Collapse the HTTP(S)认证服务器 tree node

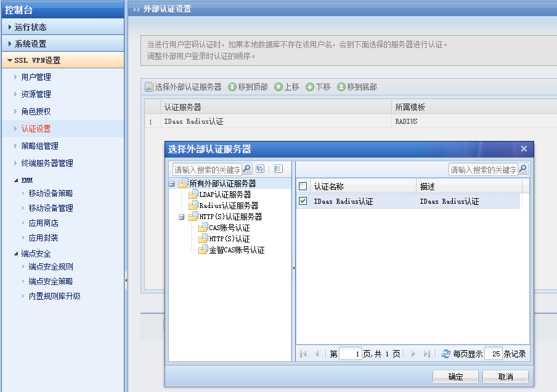click(x=182, y=217)
